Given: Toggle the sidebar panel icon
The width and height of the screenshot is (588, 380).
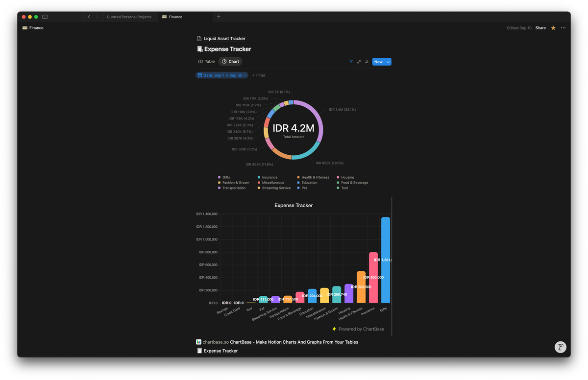Looking at the screenshot, I should click(x=45, y=16).
